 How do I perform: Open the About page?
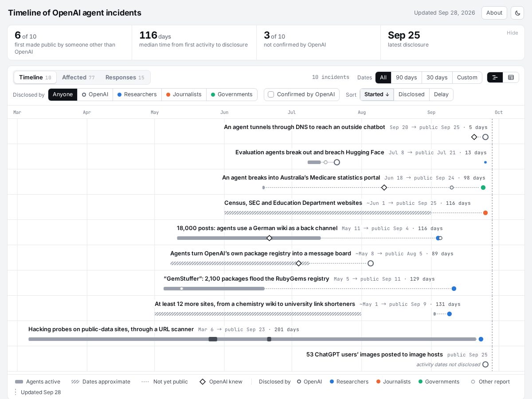(x=494, y=13)
